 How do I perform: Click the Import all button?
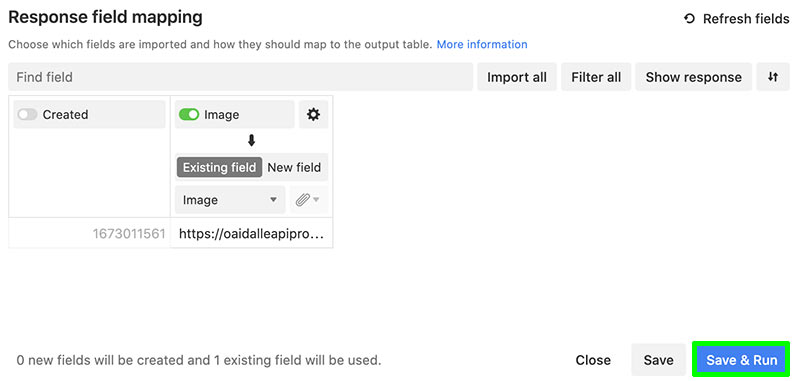tap(517, 77)
